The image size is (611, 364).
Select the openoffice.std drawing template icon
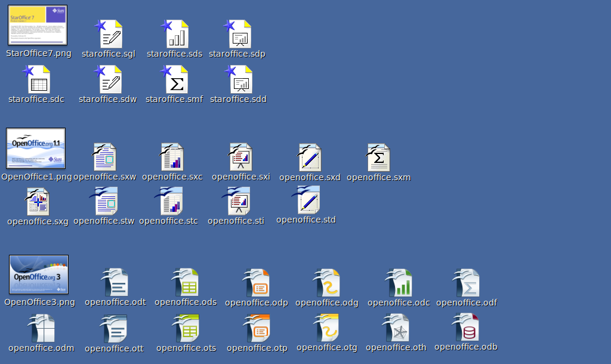306,200
